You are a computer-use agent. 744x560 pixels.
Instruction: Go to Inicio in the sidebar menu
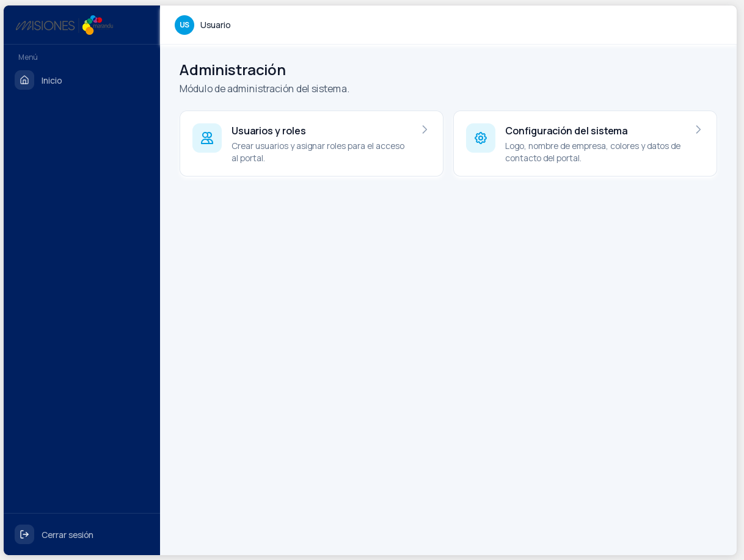coord(82,80)
